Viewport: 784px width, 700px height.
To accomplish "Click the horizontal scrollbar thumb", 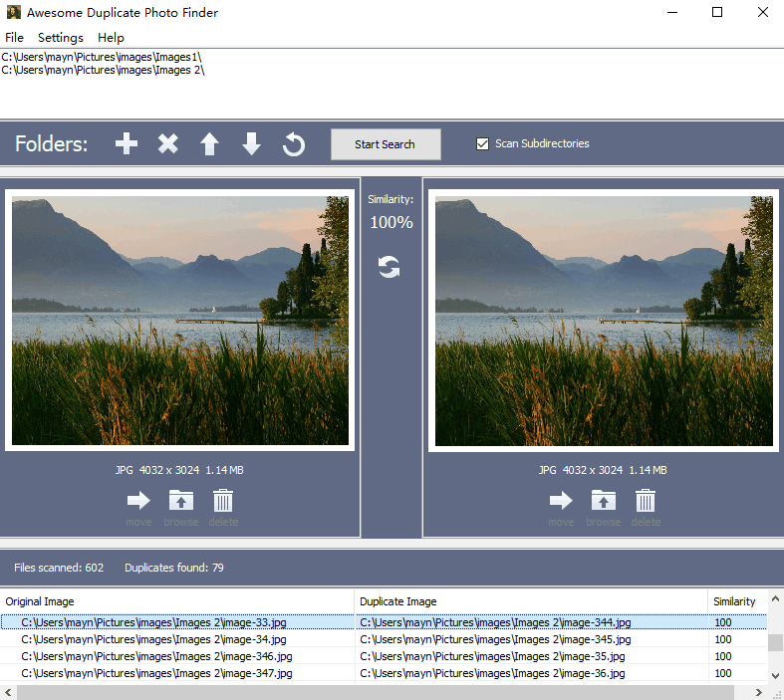I will click(x=376, y=692).
